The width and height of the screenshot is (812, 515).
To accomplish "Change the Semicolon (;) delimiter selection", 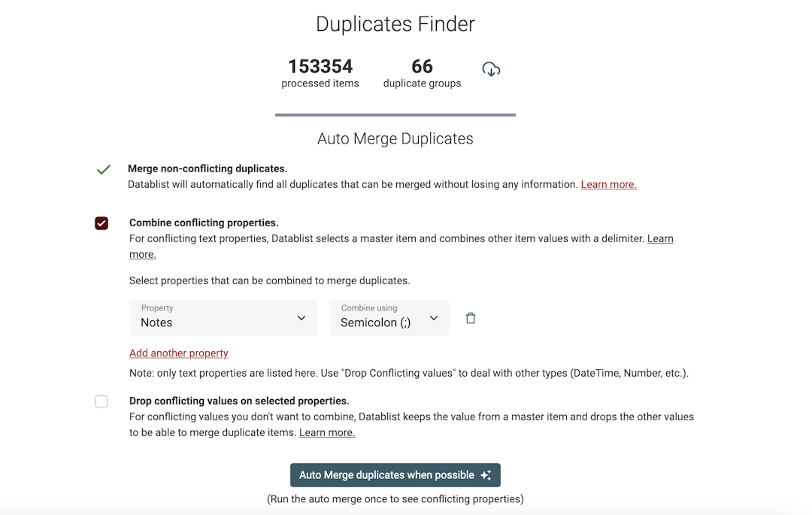I will 389,317.
